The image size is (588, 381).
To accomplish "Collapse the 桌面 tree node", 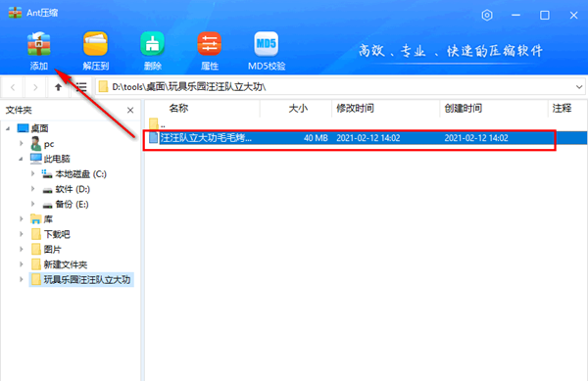I will coord(8,128).
